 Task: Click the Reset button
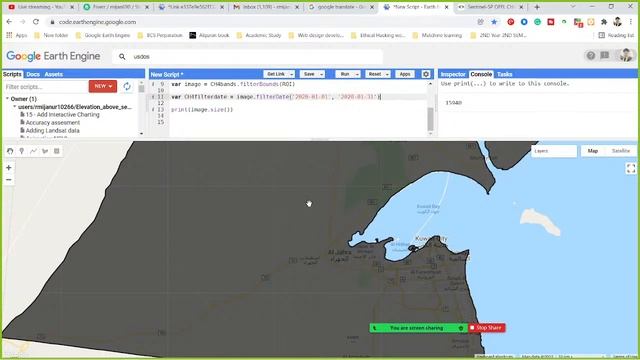[x=374, y=74]
